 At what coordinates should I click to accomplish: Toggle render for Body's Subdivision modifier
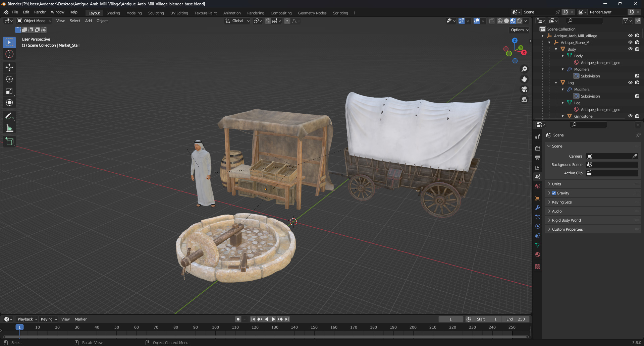pyautogui.click(x=637, y=76)
